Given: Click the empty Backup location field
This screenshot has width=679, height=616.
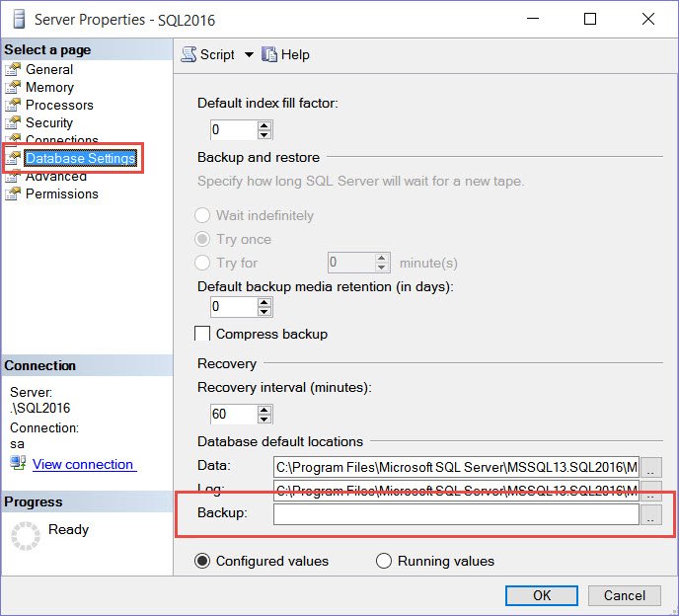Looking at the screenshot, I should click(456, 514).
